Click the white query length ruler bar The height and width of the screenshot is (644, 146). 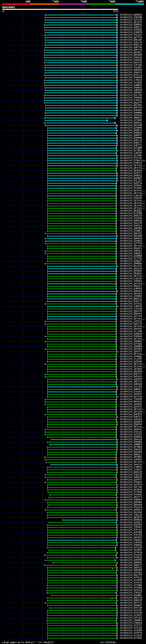(x=60, y=10)
